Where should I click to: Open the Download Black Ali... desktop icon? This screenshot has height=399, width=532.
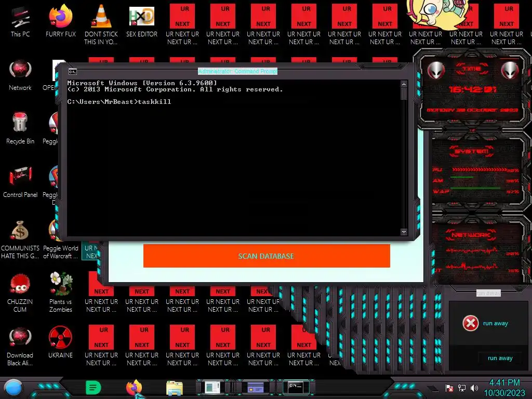point(20,346)
